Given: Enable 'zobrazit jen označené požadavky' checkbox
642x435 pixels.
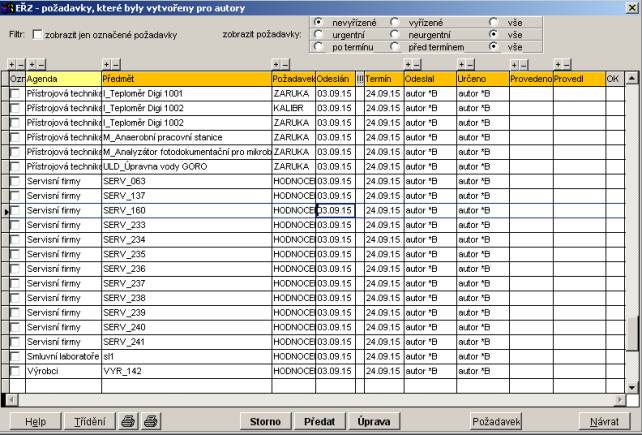Looking at the screenshot, I should point(37,33).
